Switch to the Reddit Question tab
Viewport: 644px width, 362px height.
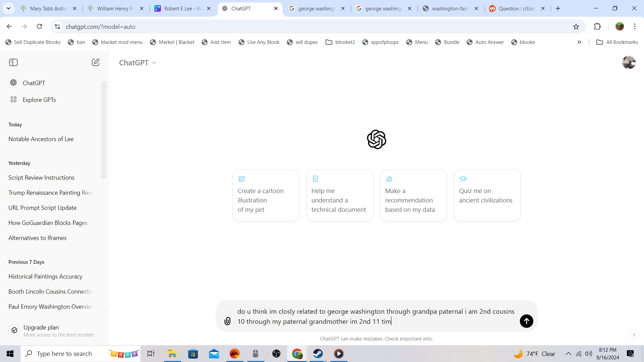517,9
